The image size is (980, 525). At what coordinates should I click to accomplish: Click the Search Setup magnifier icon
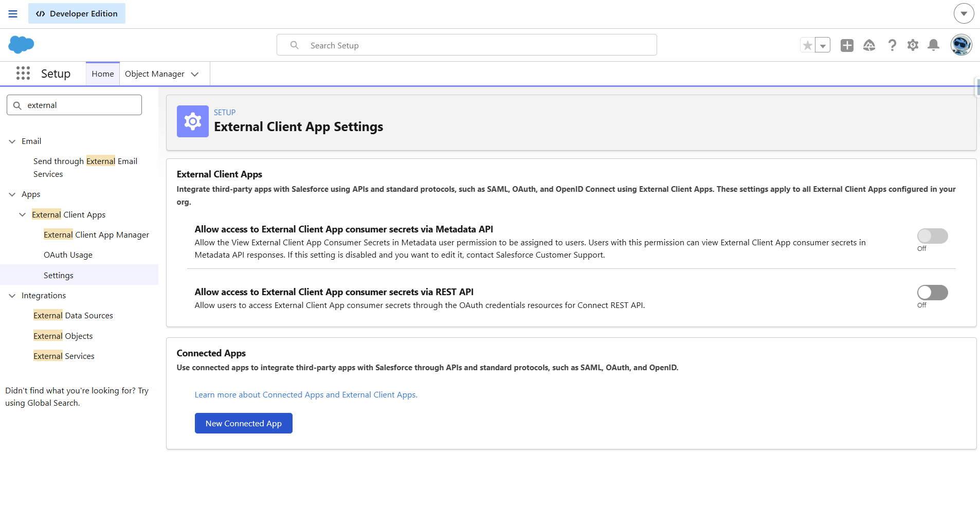tap(294, 45)
